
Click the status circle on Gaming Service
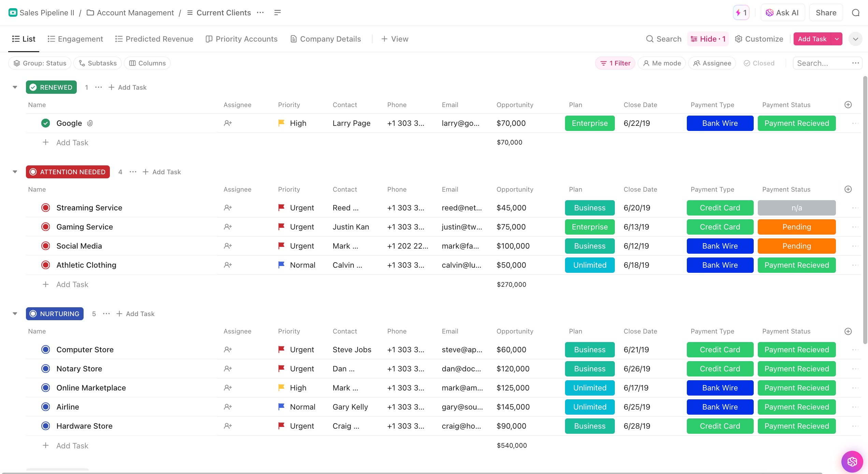click(45, 227)
